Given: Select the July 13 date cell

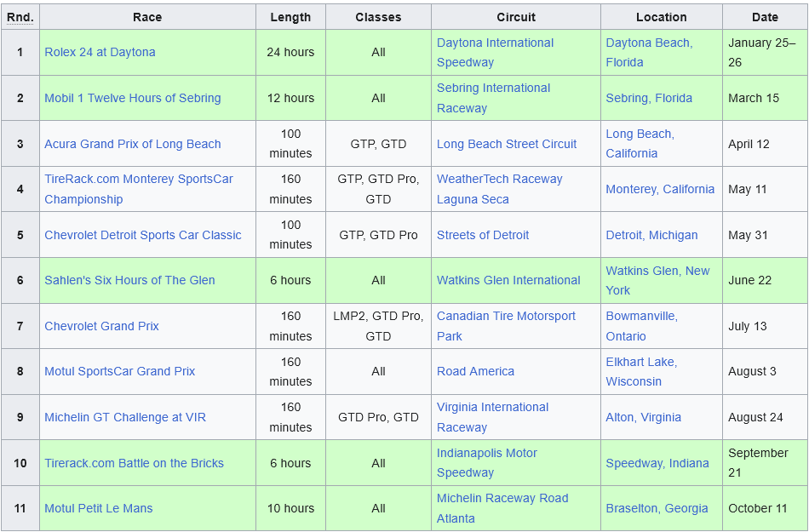Looking at the screenshot, I should click(x=766, y=326).
